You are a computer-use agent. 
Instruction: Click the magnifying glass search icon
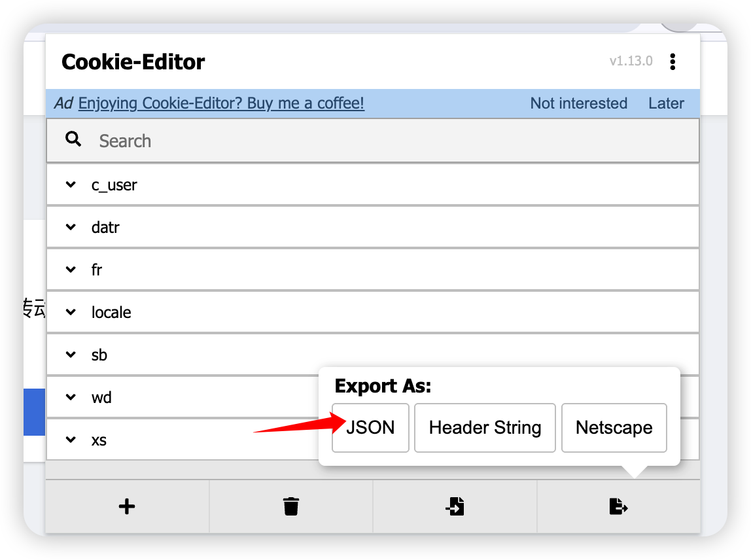pyautogui.click(x=73, y=139)
